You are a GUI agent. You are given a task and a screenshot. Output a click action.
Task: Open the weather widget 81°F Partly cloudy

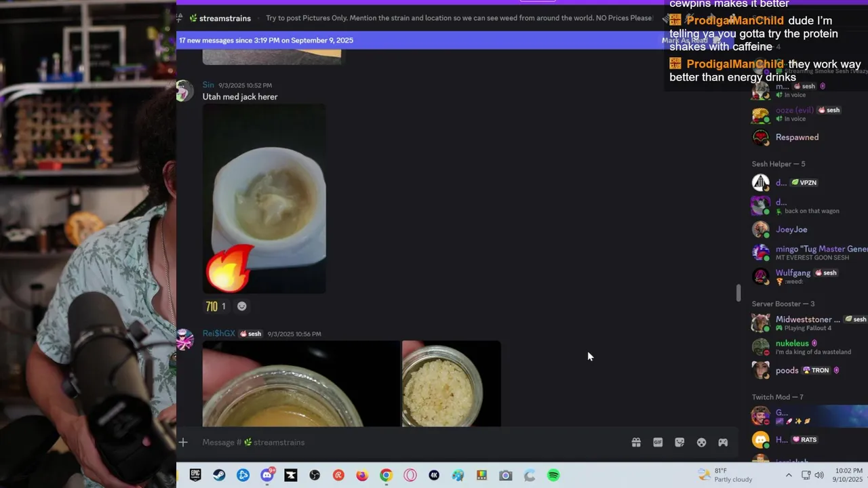[725, 475]
